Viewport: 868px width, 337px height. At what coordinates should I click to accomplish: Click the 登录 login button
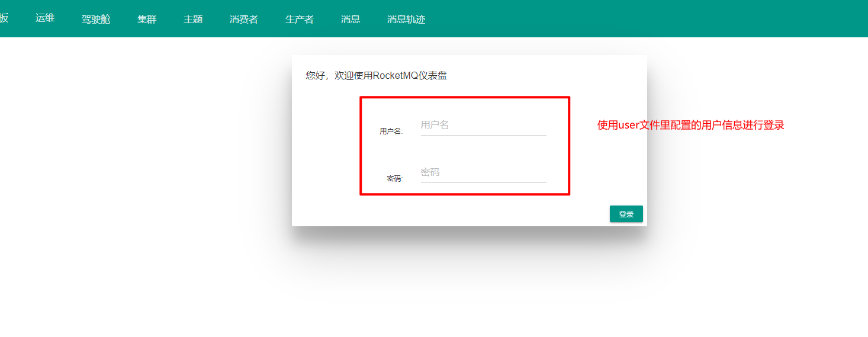(x=626, y=214)
